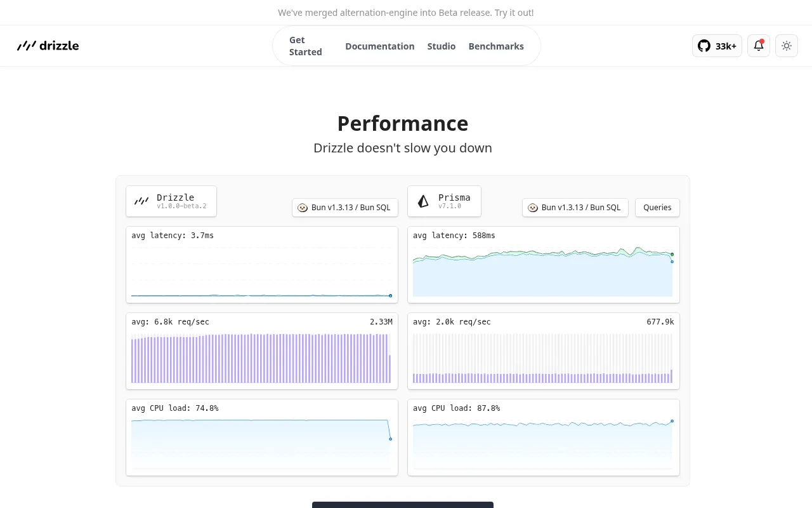Click the '677.9k' total value

click(660, 322)
